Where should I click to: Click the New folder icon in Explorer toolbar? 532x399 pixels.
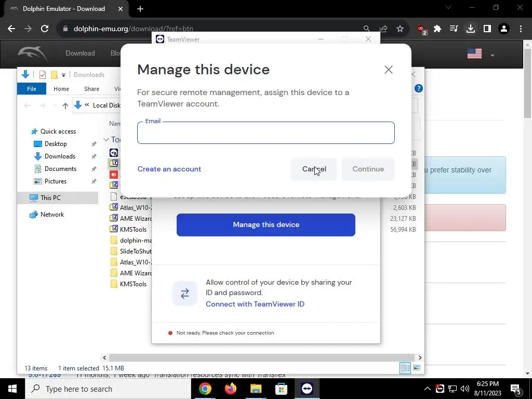(x=54, y=75)
